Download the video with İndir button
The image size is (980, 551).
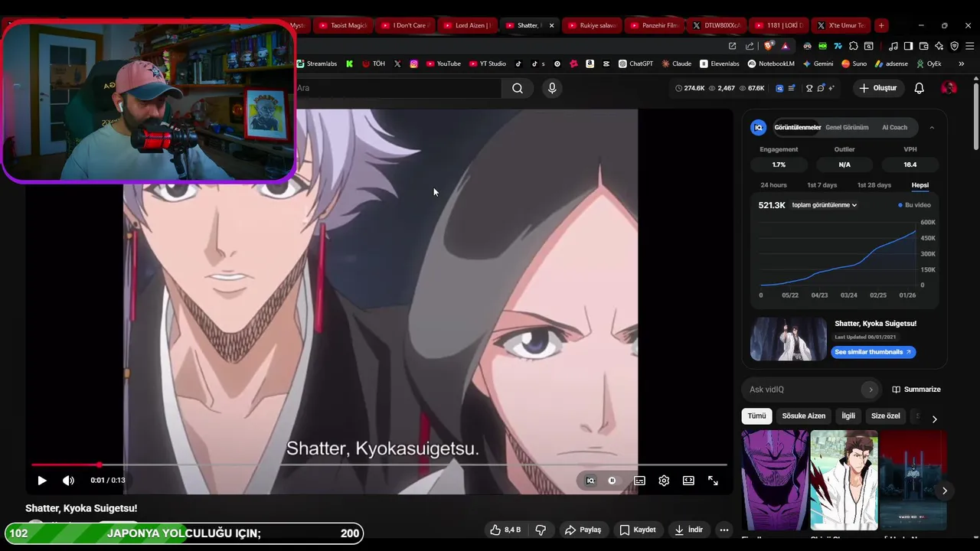(688, 530)
